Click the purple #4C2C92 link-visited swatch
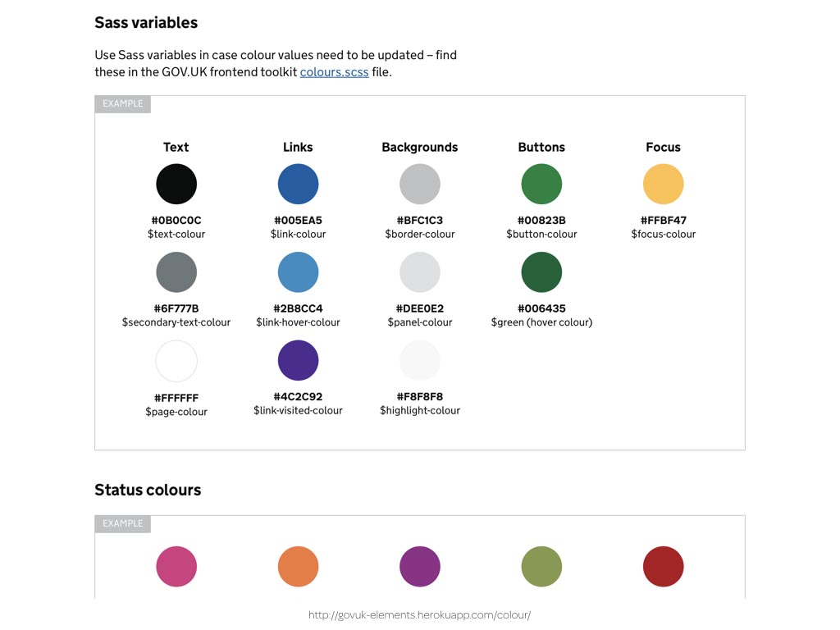Viewport: 840px width, 630px height. pyautogui.click(x=298, y=361)
